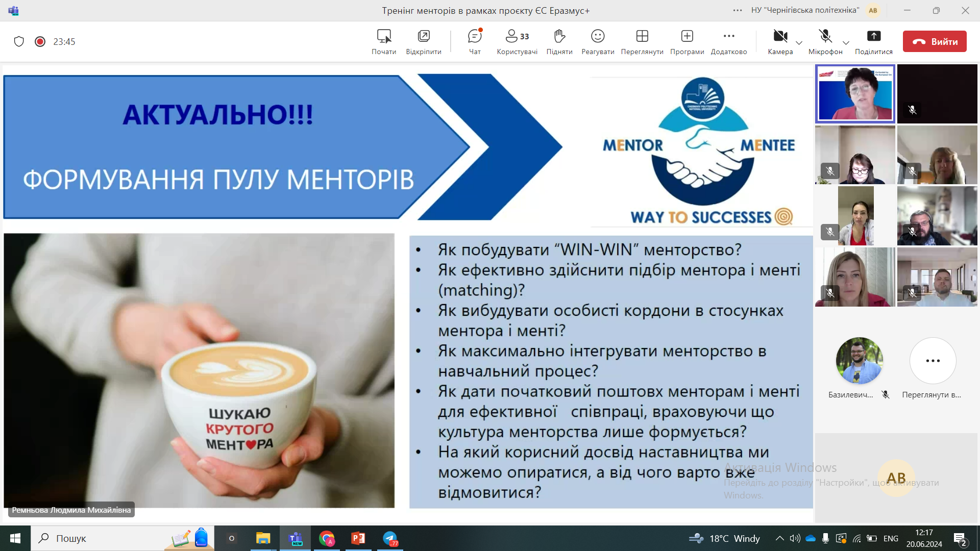Click the red recording indicator
Viewport: 980px width, 551px height.
pyautogui.click(x=40, y=41)
